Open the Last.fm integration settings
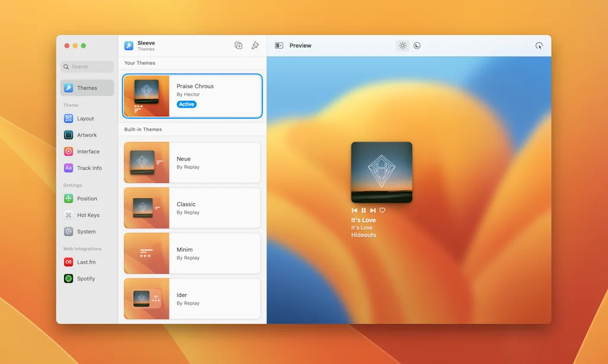 click(87, 262)
